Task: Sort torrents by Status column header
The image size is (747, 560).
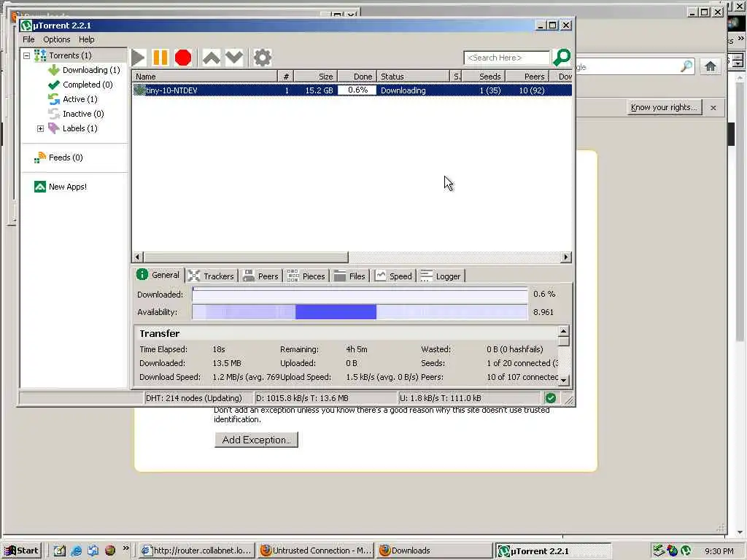Action: (x=413, y=76)
